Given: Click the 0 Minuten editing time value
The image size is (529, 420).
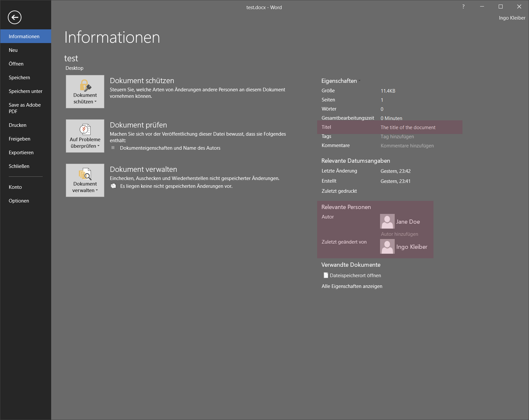Looking at the screenshot, I should pos(391,118).
